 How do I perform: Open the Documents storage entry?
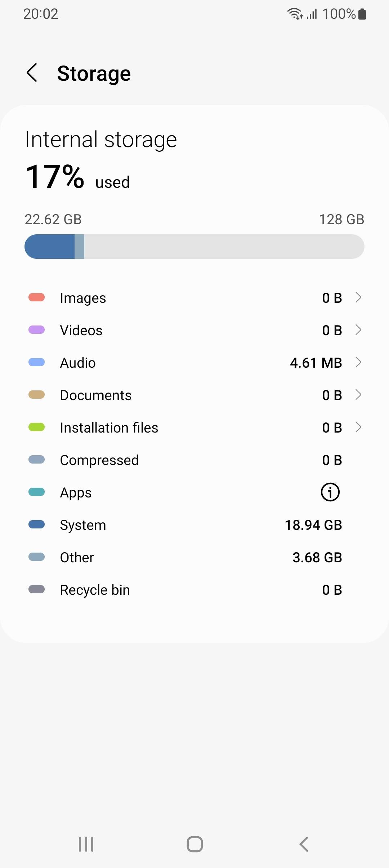pos(194,395)
